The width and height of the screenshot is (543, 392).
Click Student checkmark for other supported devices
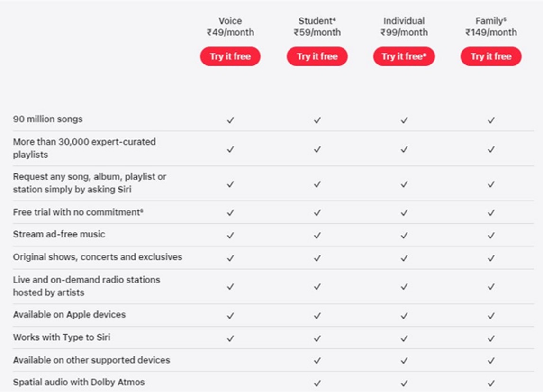point(317,361)
